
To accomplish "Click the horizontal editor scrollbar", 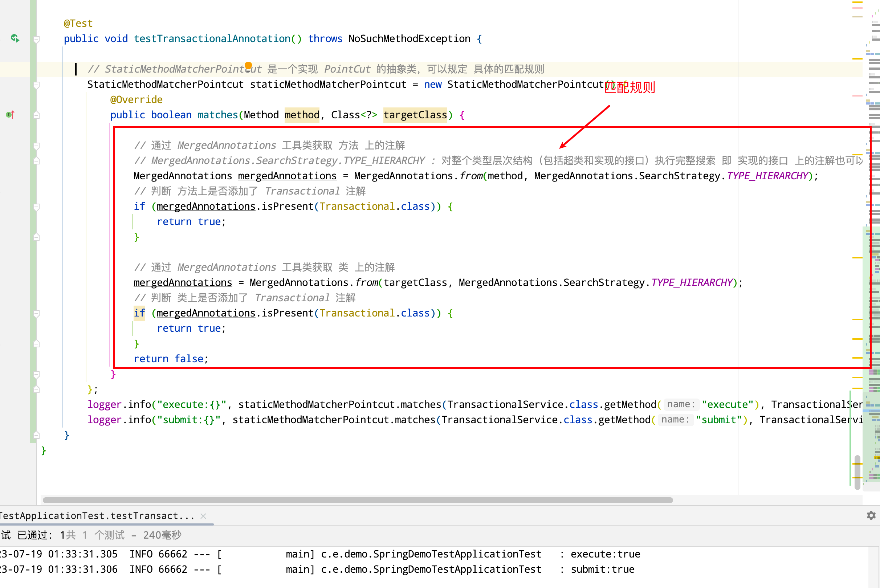I will [358, 500].
